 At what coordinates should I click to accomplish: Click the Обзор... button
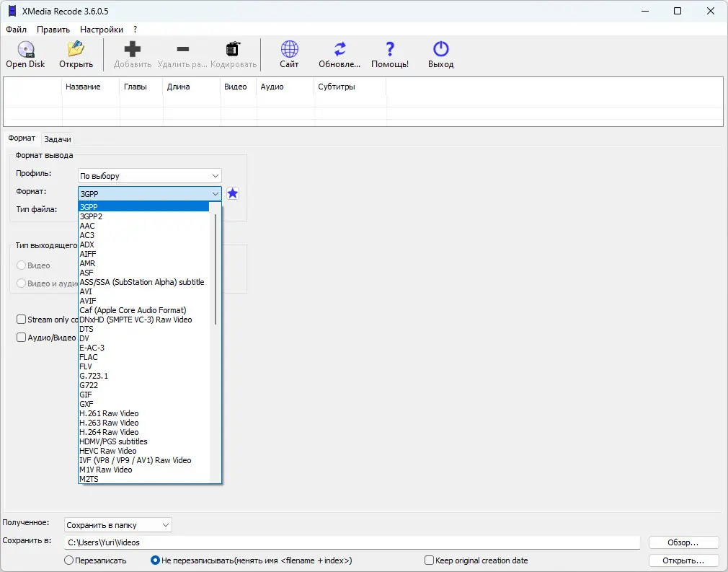683,542
